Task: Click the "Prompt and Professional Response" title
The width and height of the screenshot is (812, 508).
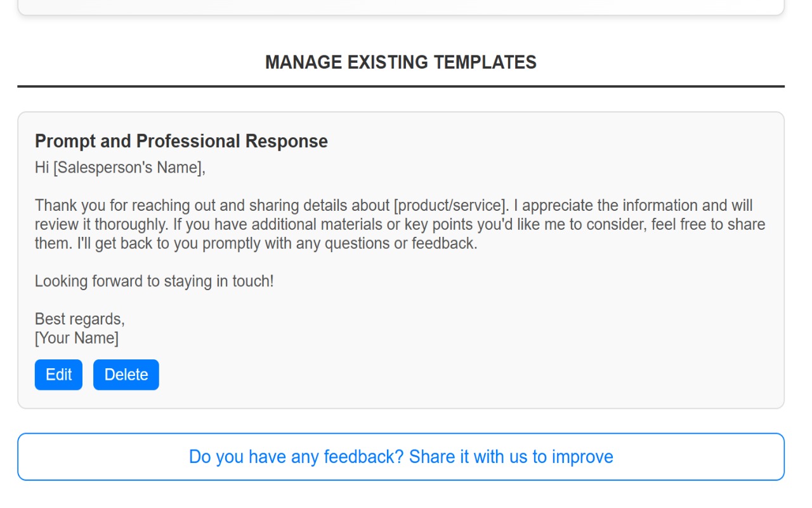Action: point(181,141)
